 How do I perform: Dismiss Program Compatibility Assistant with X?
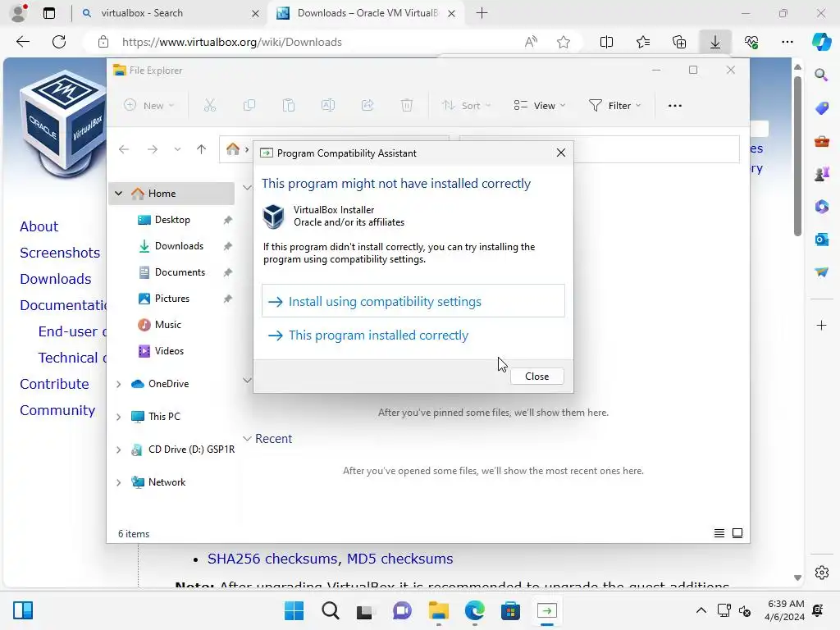[561, 153]
